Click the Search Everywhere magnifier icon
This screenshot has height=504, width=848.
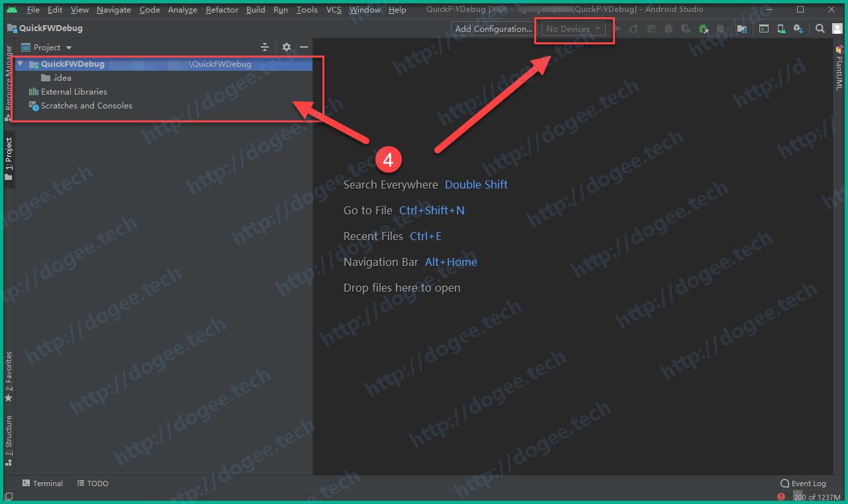pyautogui.click(x=820, y=29)
